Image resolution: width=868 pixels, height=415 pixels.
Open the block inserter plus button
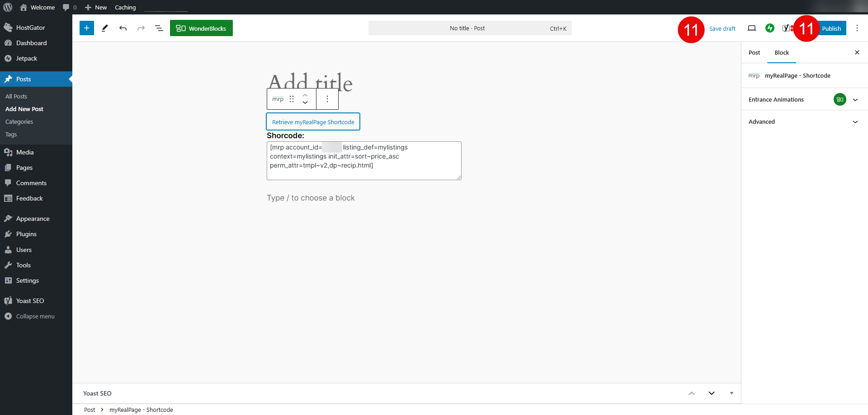87,28
